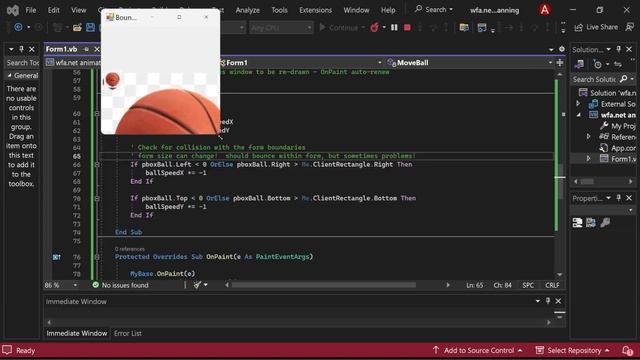Click the Search Toolbox input field

coord(22,62)
